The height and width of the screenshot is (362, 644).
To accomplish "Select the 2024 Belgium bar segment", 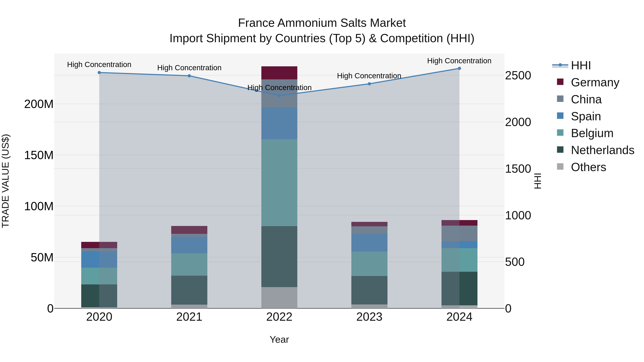I will coord(459,260).
